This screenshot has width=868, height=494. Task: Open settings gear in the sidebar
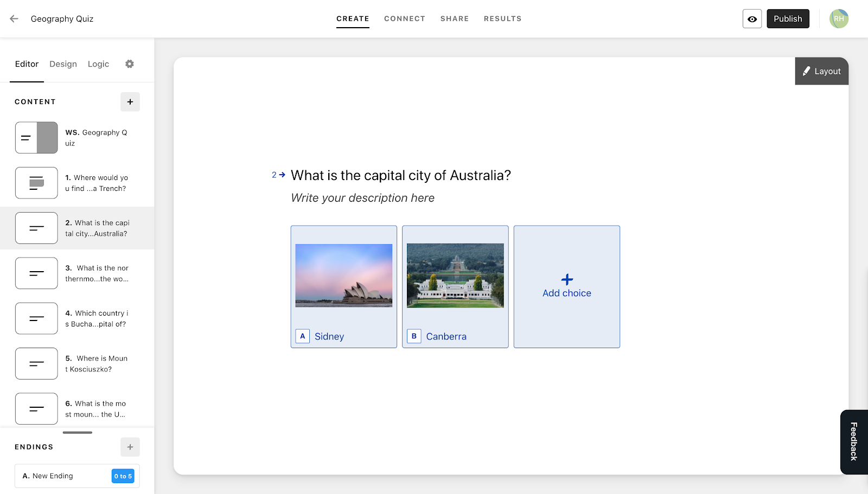[130, 64]
